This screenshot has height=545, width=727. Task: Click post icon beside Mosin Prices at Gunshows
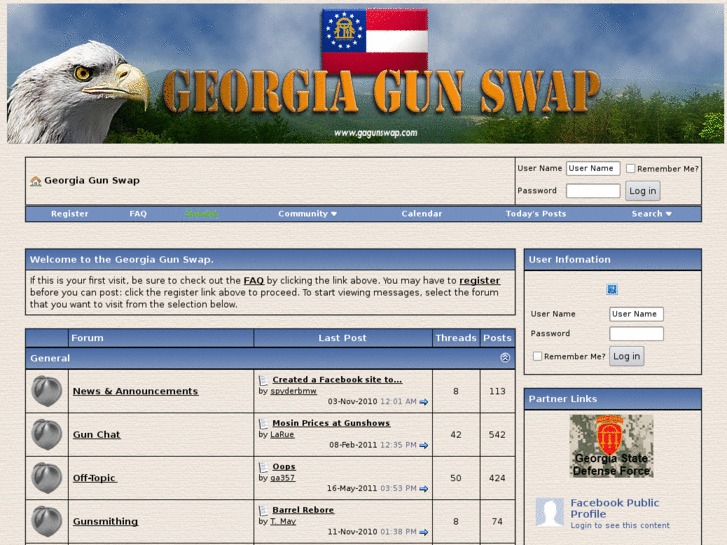263,423
